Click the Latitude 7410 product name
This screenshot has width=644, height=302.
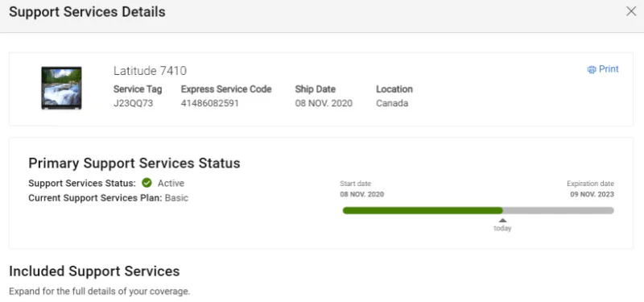(x=150, y=71)
